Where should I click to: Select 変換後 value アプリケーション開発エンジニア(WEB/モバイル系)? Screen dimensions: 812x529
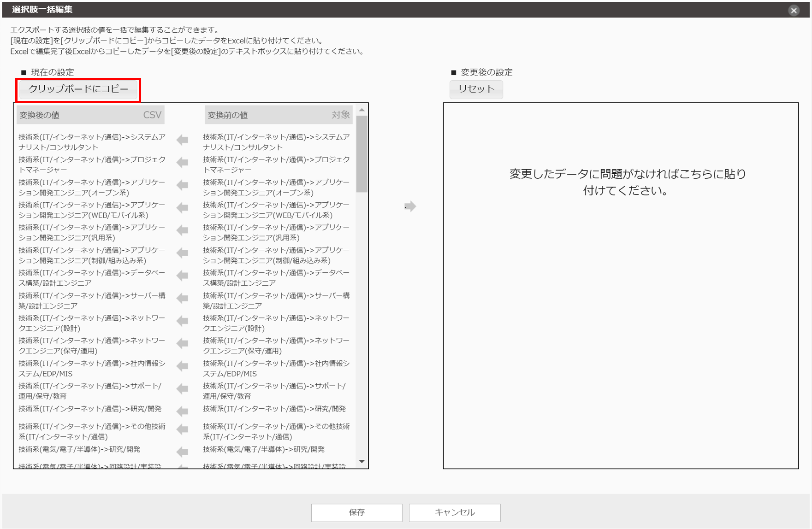pos(92,210)
